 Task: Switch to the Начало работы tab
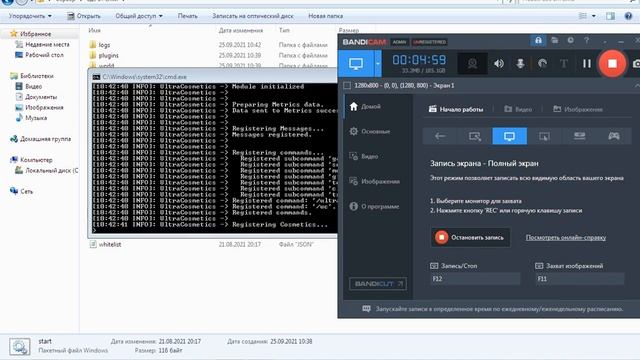456,109
